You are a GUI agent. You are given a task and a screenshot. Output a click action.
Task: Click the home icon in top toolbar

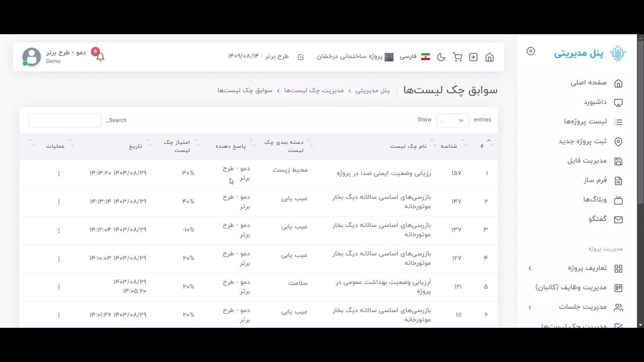(x=489, y=57)
